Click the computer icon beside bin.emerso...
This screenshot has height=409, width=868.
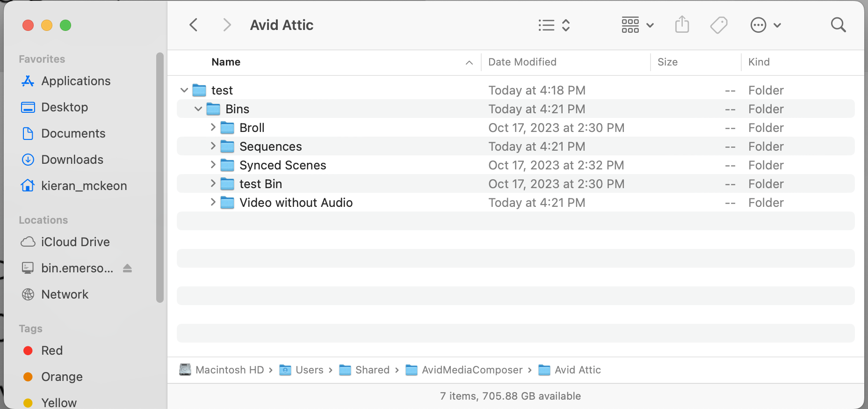[x=28, y=268]
